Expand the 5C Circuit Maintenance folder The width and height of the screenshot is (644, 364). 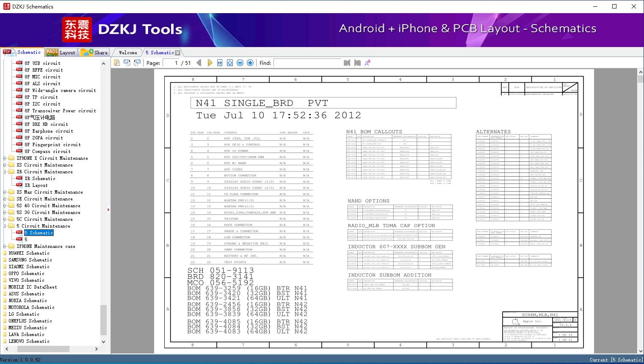click(x=5, y=219)
